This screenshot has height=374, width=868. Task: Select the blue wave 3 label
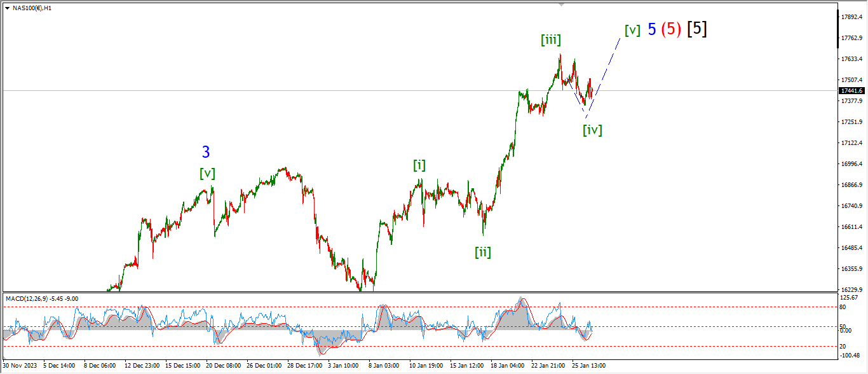pyautogui.click(x=206, y=152)
